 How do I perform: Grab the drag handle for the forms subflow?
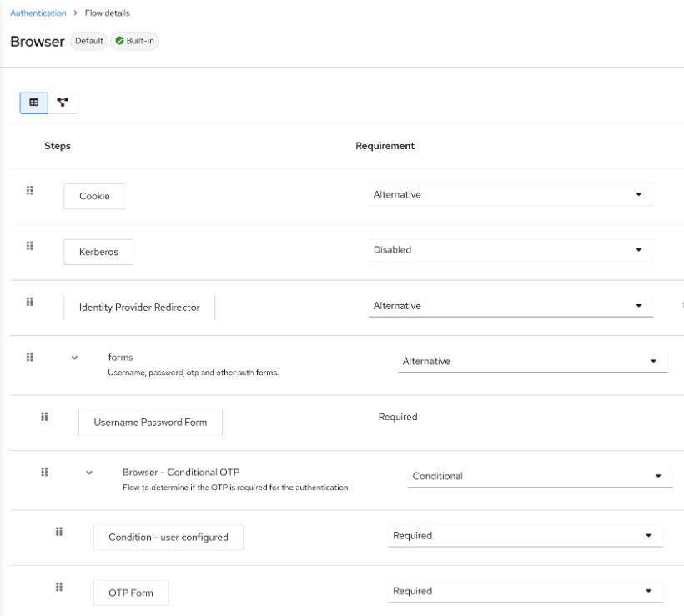tap(29, 357)
